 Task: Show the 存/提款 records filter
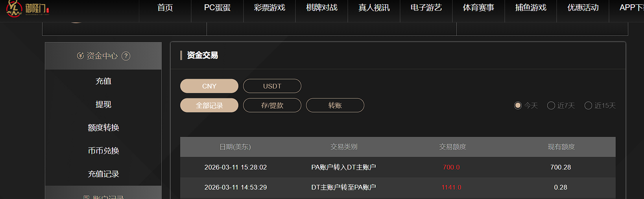(272, 105)
